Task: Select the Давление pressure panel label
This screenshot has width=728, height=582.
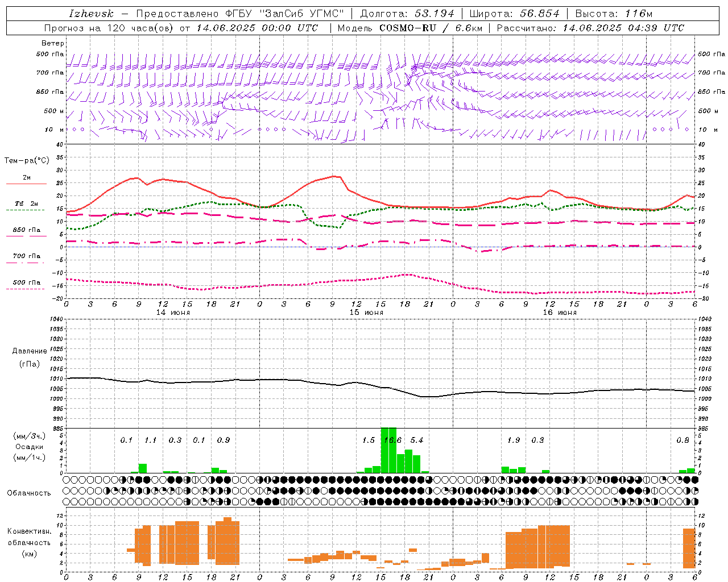Action: click(x=30, y=351)
